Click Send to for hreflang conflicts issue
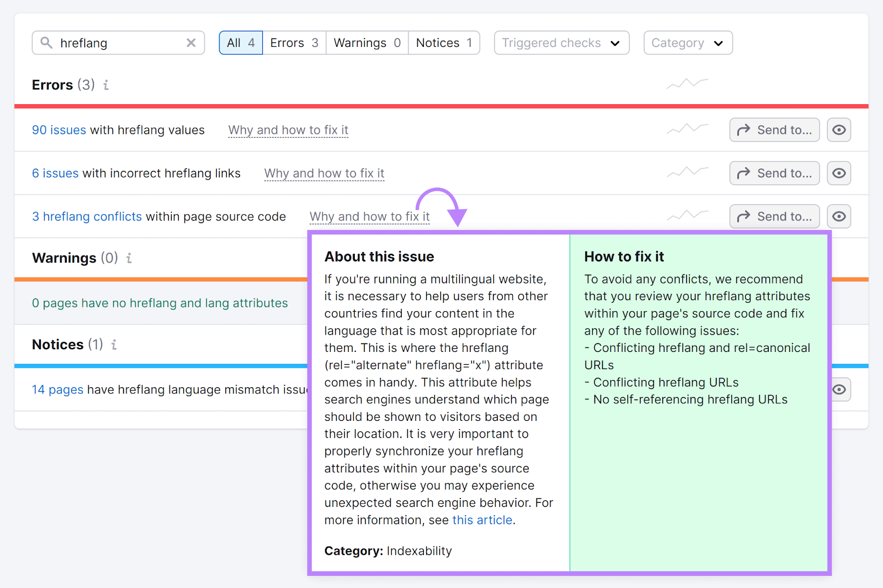 (774, 216)
